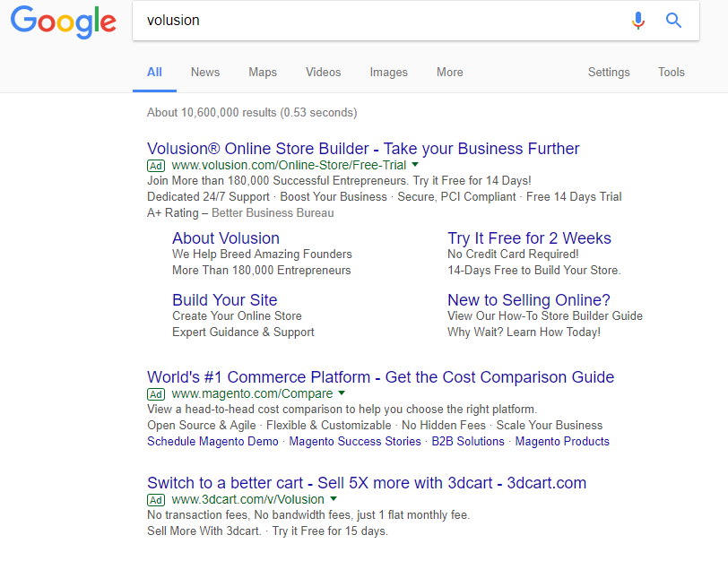
Task: Click the magnifying glass search button
Action: pos(673,21)
